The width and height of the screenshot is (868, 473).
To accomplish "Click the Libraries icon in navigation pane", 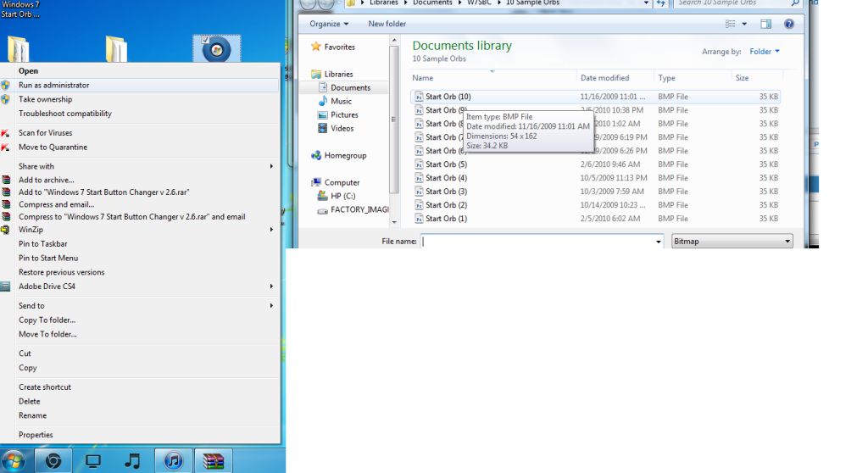I will (316, 75).
